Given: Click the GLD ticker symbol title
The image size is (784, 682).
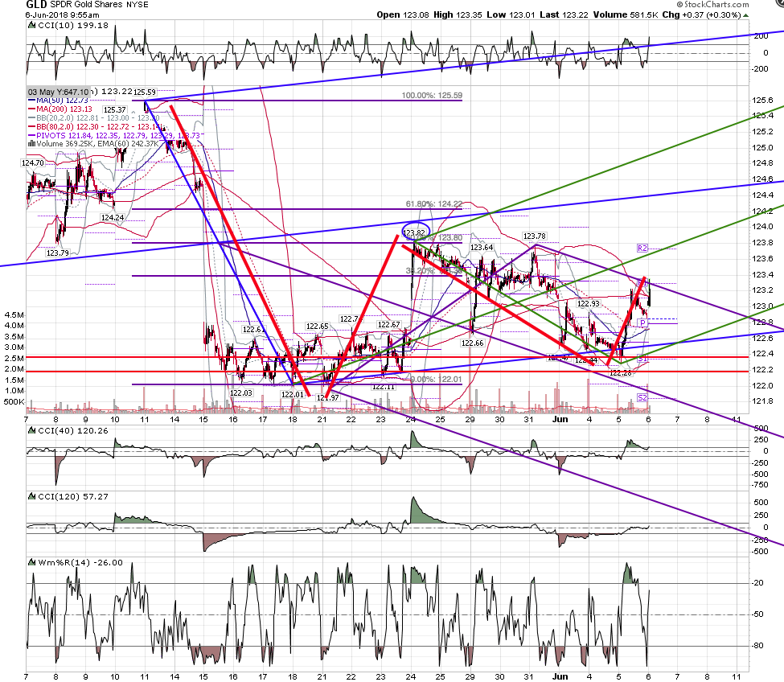Looking at the screenshot, I should click(36, 5).
